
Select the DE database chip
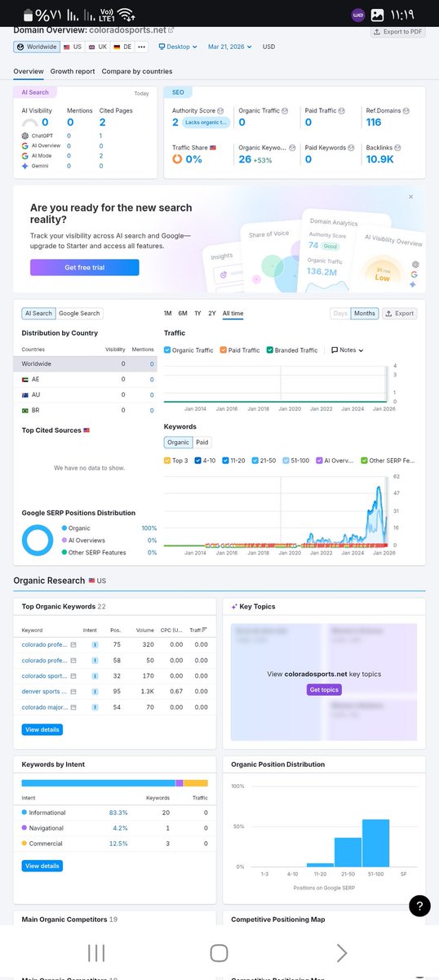(x=122, y=47)
